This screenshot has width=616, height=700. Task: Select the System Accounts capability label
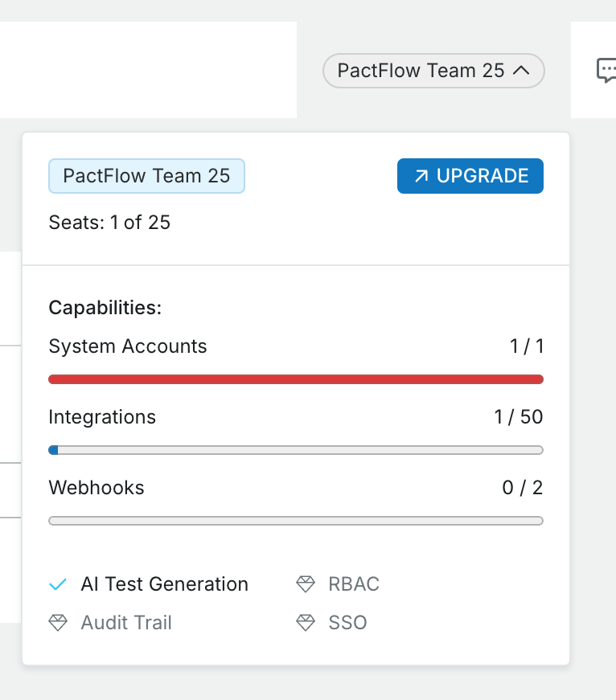pyautogui.click(x=128, y=346)
